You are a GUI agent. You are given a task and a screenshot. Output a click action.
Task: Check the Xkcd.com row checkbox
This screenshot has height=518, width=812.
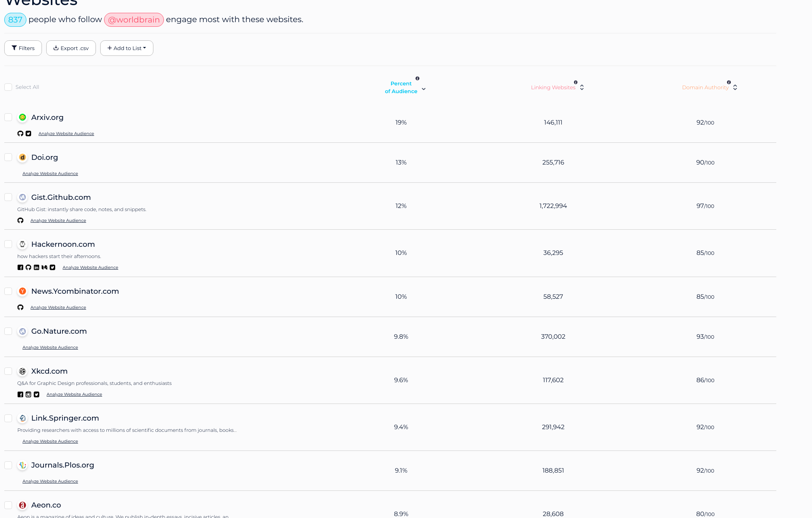[8, 371]
